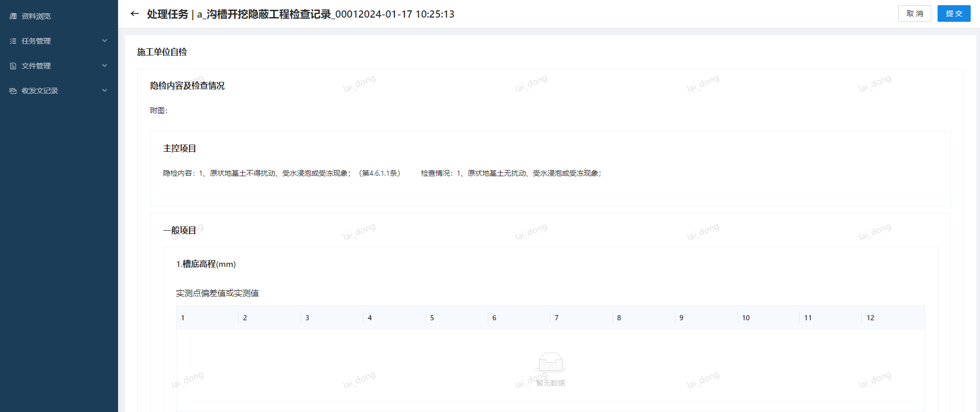Click the 实测点偏差值或实测值 label
This screenshot has height=412, width=980.
coord(217,293)
